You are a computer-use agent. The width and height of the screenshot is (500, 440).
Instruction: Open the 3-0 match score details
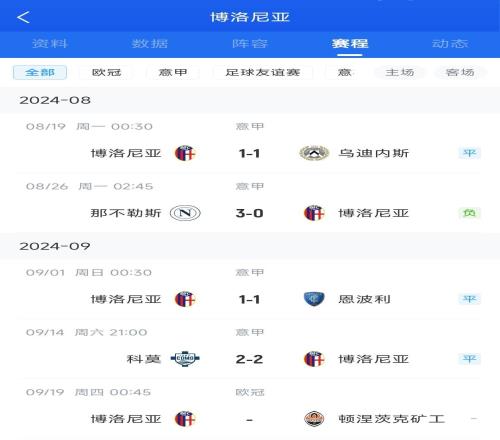click(x=249, y=213)
